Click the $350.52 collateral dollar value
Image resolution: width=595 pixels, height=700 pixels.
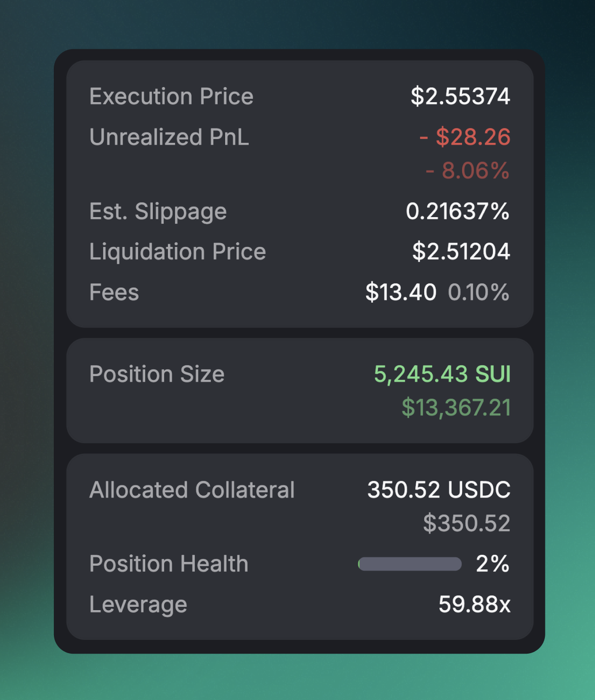466,524
